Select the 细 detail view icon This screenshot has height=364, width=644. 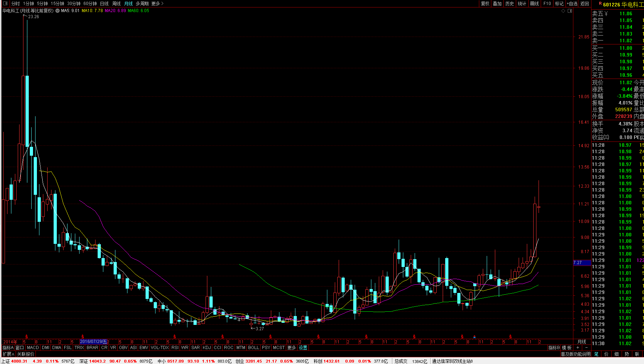pos(617,354)
